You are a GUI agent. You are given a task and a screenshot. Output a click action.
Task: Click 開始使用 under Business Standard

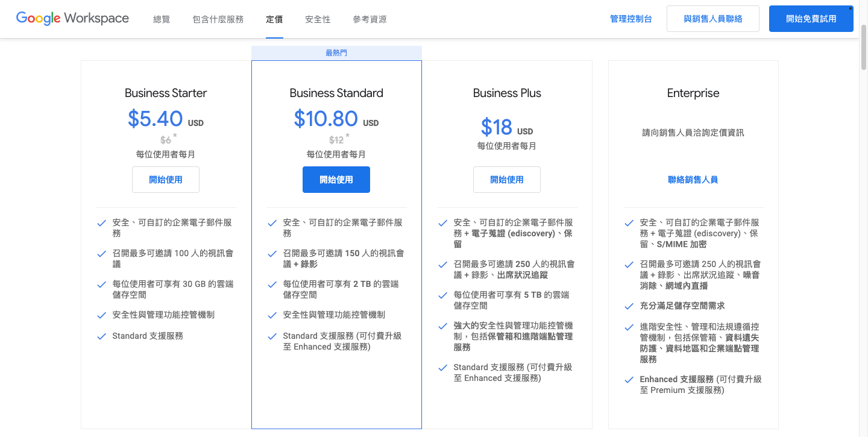click(x=336, y=180)
